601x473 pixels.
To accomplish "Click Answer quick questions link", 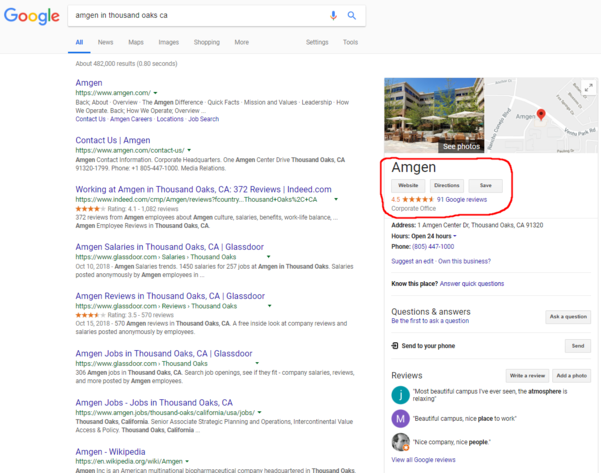I will [x=472, y=284].
